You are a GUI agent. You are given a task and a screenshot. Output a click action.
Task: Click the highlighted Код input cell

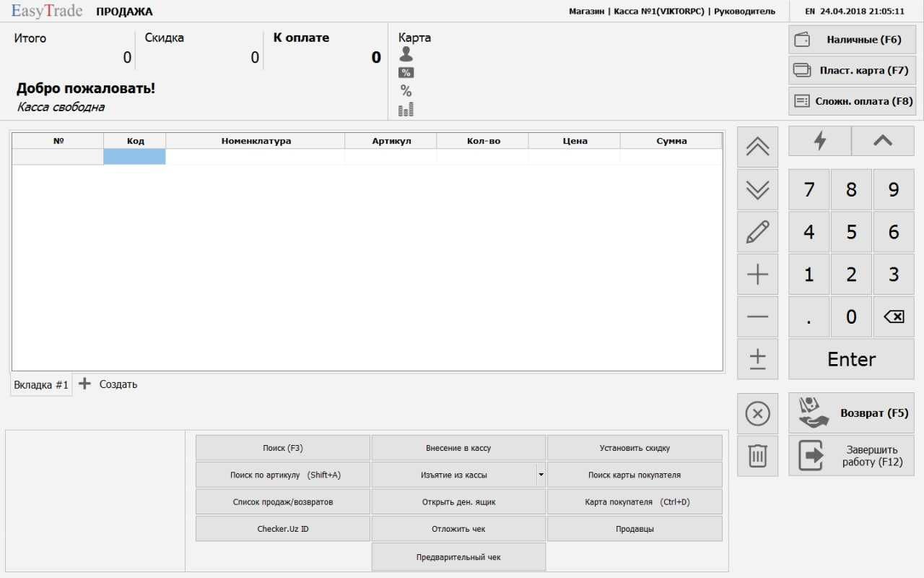134,157
